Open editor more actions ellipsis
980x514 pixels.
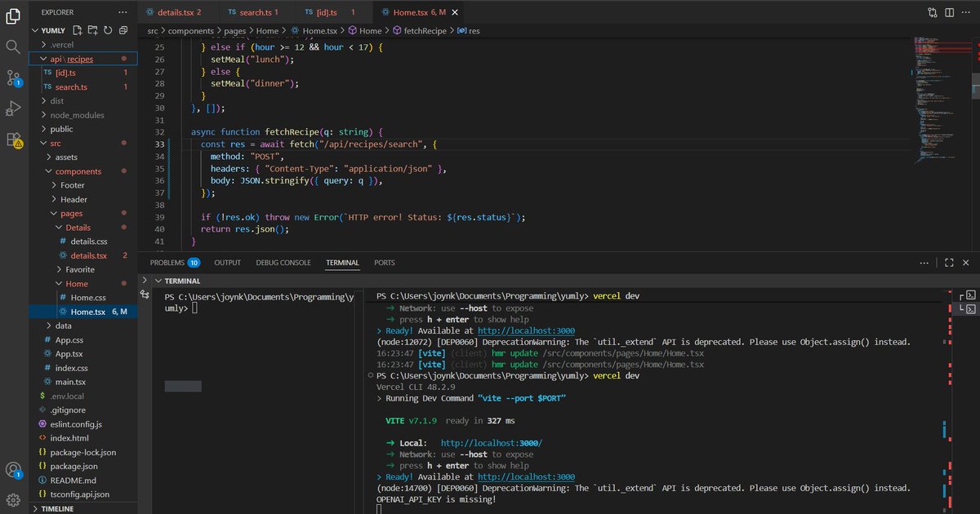[966, 12]
